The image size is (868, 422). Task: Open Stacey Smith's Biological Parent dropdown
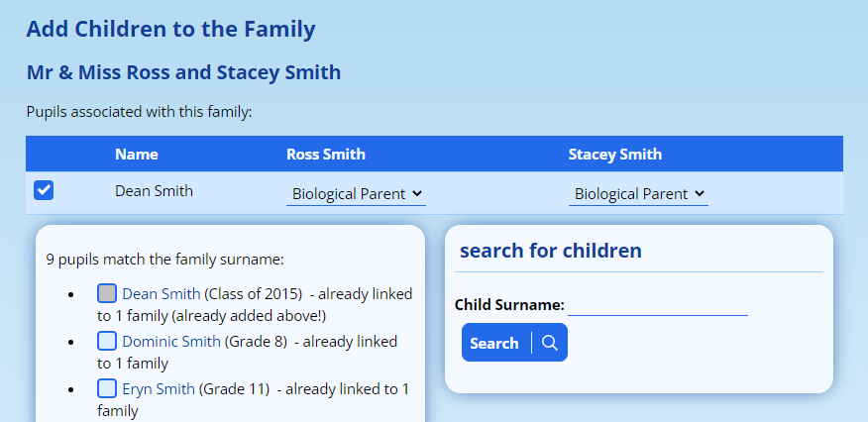point(638,194)
